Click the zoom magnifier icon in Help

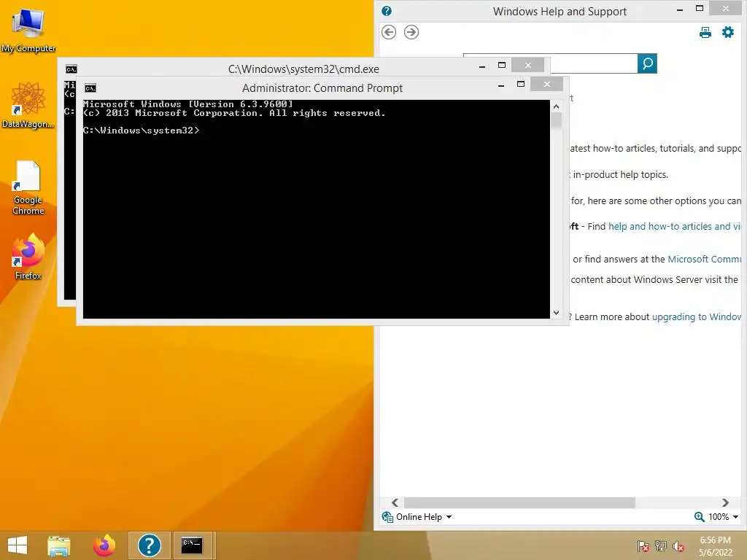click(700, 517)
